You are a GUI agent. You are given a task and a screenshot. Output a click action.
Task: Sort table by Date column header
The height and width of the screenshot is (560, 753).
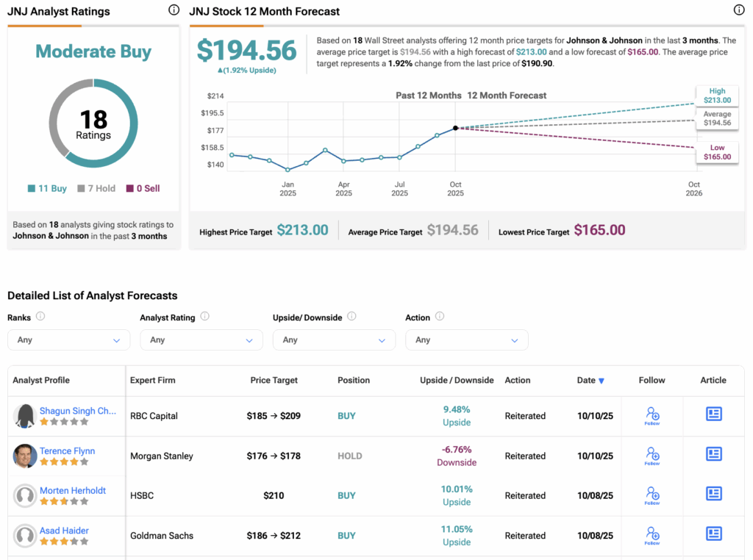pos(590,381)
